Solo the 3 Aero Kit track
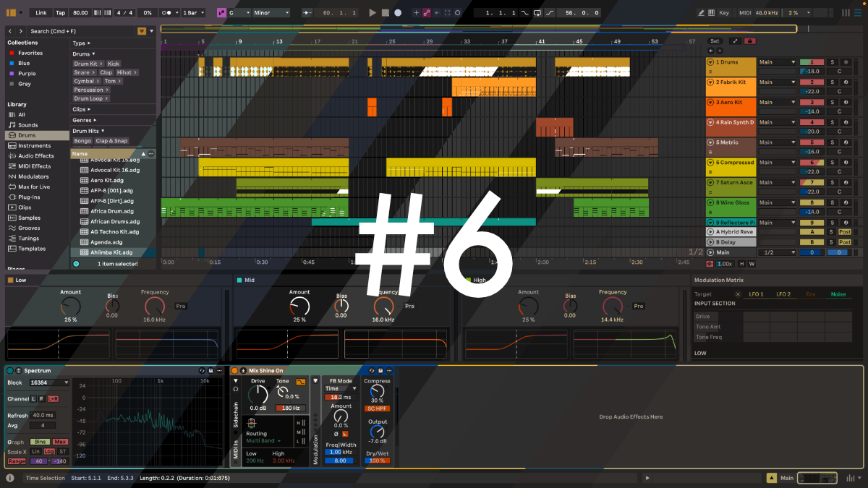 tap(832, 103)
